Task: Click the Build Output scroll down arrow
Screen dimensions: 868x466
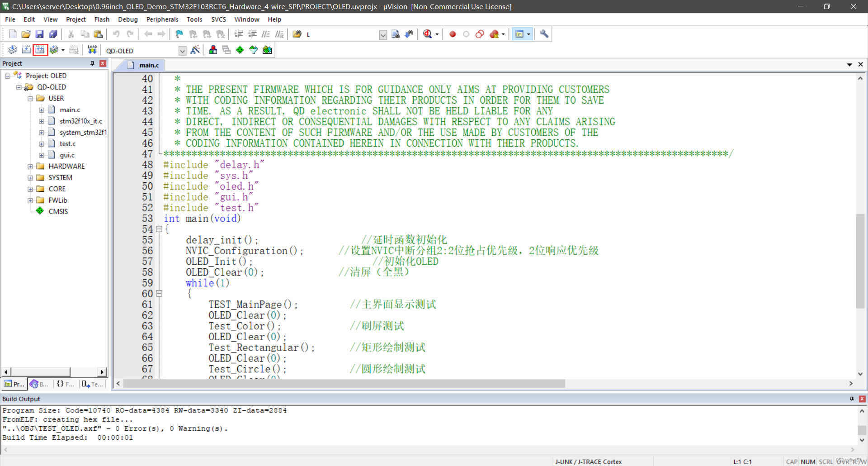Action: 862,440
